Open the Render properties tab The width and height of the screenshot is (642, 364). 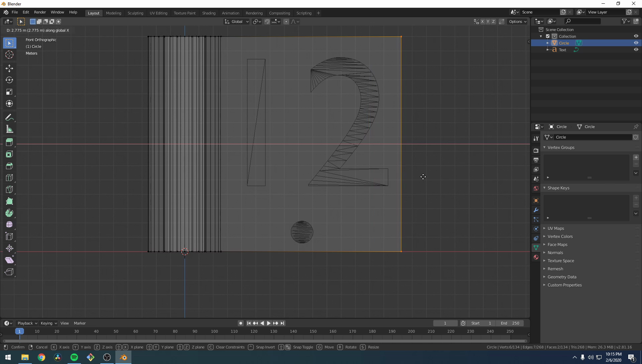coord(536,151)
